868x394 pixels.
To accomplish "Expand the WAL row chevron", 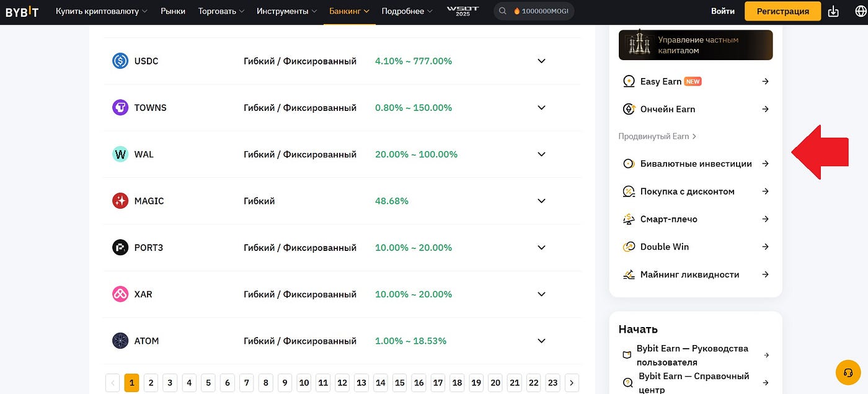I will click(541, 154).
